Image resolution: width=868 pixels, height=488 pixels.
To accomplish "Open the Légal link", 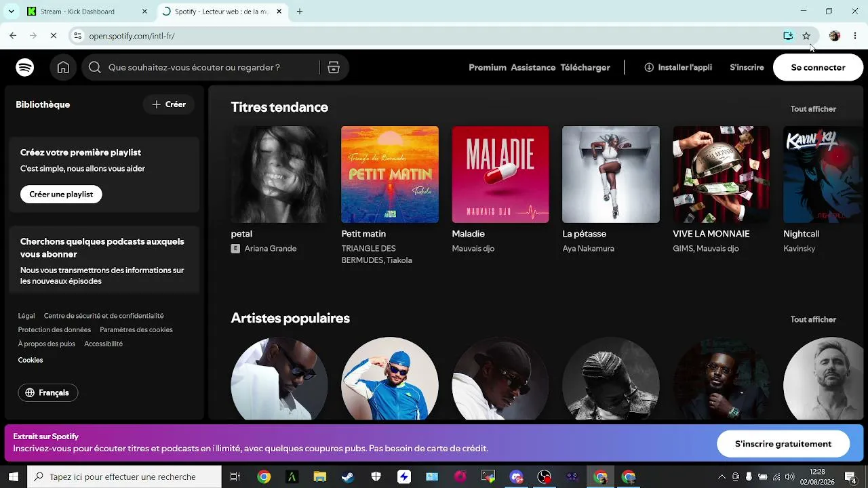I will pyautogui.click(x=26, y=316).
